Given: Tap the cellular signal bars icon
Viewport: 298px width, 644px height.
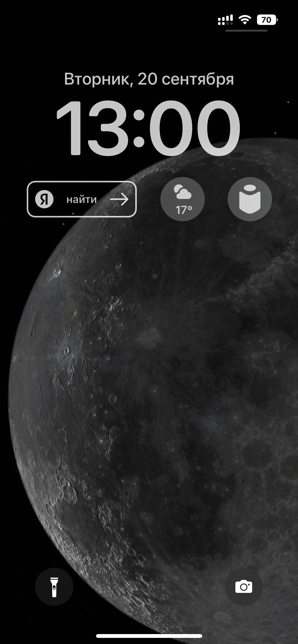Looking at the screenshot, I should pyautogui.click(x=225, y=20).
